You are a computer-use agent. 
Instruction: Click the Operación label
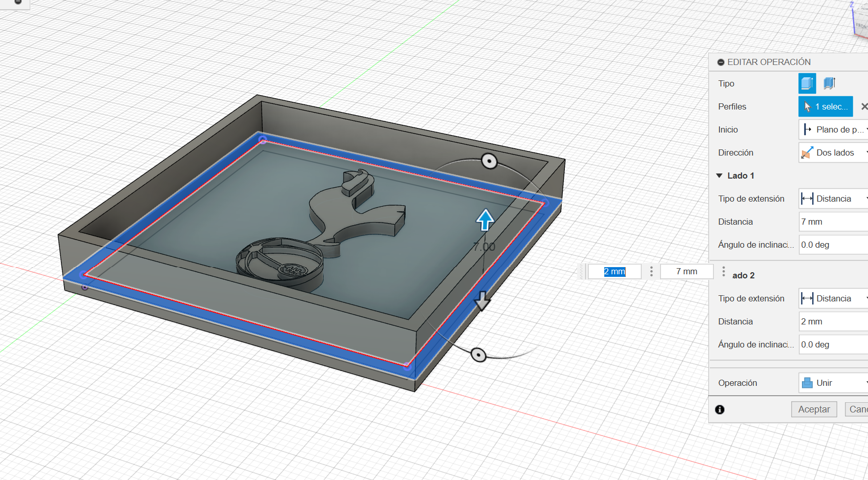tap(737, 383)
